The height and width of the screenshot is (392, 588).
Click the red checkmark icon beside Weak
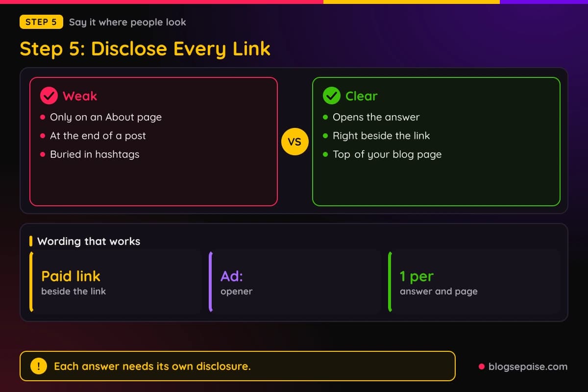click(49, 96)
